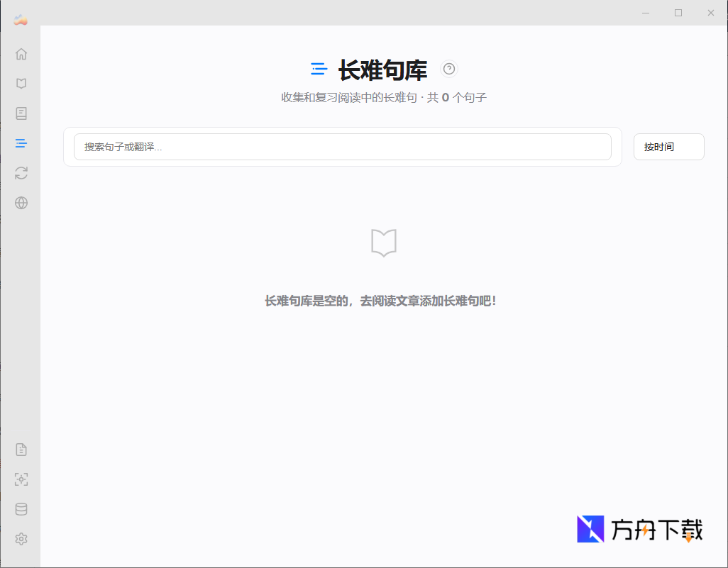The width and height of the screenshot is (728, 568).
Task: Open the bookshelf section in the sidebar
Action: pos(21,83)
